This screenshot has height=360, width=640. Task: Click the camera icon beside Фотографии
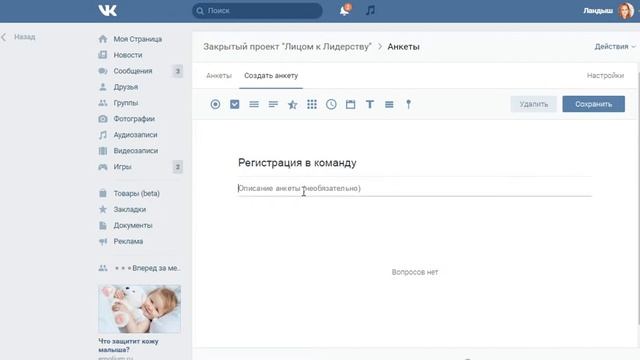coord(103,119)
